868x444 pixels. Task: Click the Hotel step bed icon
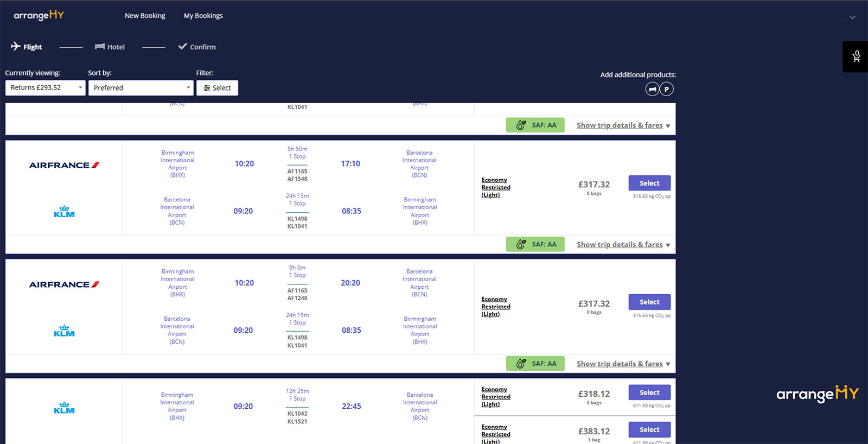(100, 47)
